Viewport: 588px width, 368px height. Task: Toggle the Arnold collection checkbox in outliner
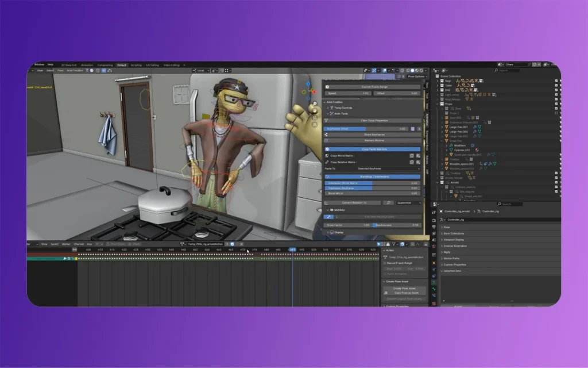[556, 182]
